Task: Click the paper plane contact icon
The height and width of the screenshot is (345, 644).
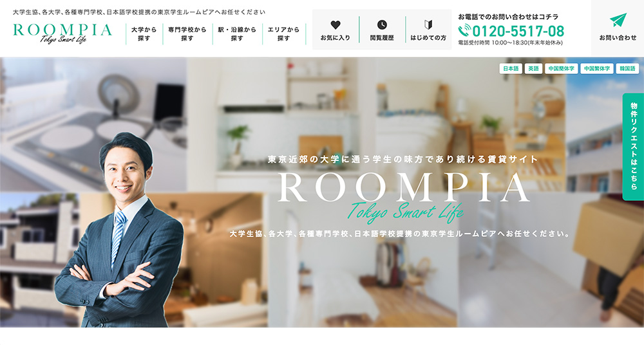Action: [618, 20]
